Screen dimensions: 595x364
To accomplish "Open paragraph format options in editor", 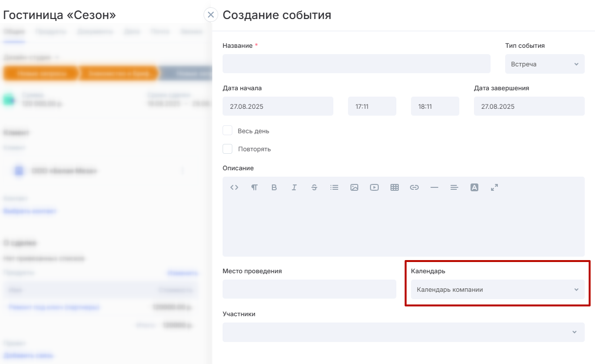I will [x=254, y=187].
